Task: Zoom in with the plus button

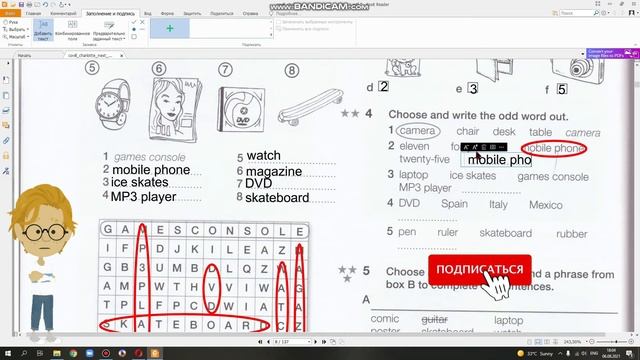Action: point(631,342)
